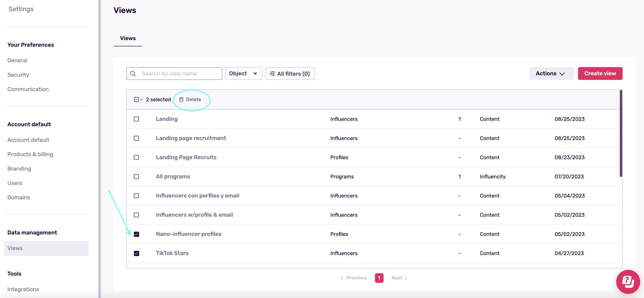Click the All filters sliders icon
Screen dimensions: 644x298
click(x=272, y=74)
